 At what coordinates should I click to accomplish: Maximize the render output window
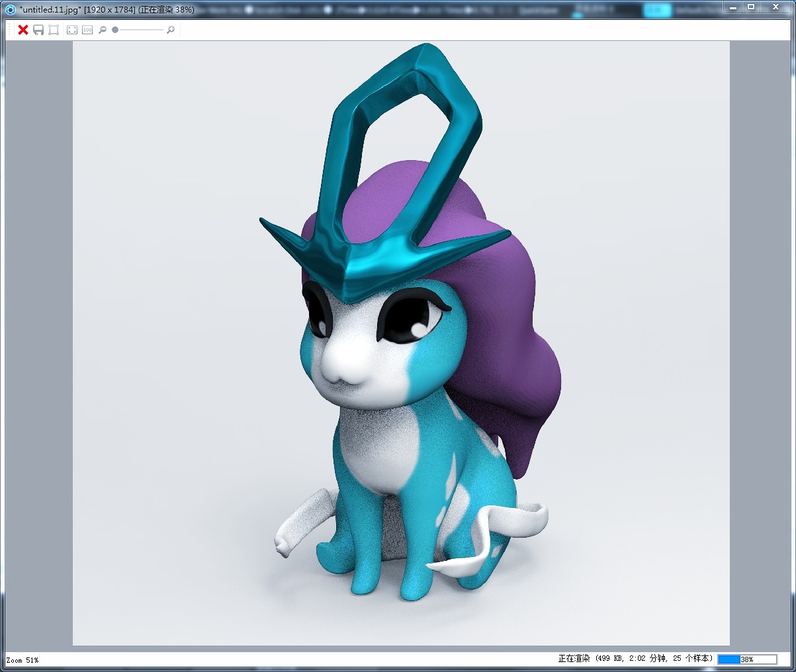751,7
